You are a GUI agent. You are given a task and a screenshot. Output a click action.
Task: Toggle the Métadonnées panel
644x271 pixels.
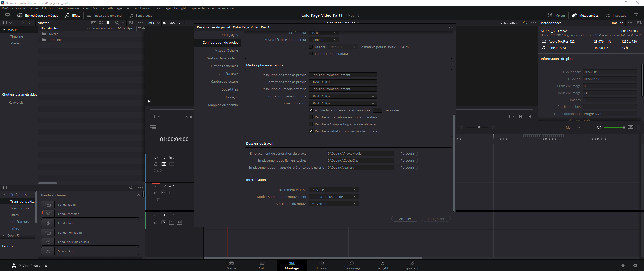coord(585,15)
